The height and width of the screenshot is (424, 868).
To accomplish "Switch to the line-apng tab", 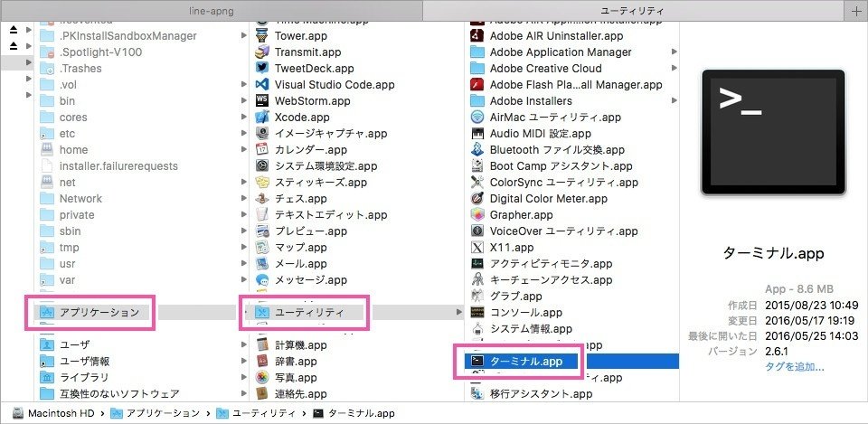I will pyautogui.click(x=211, y=11).
